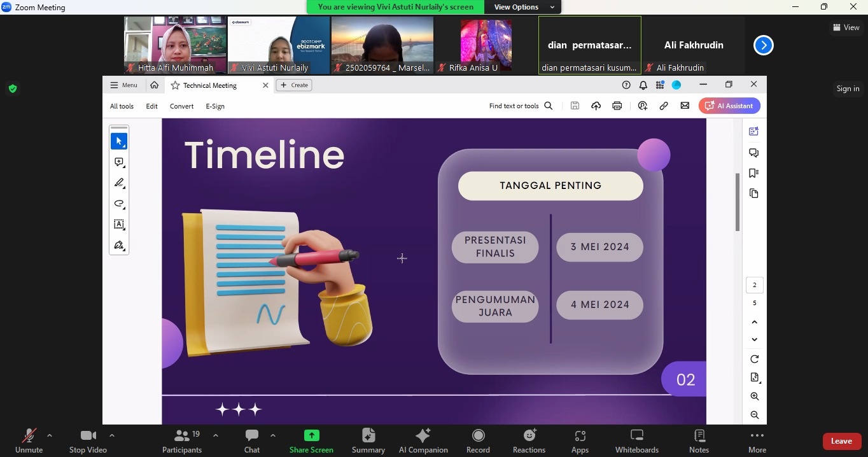
Task: Unmute the microphone in Zoom
Action: click(29, 440)
